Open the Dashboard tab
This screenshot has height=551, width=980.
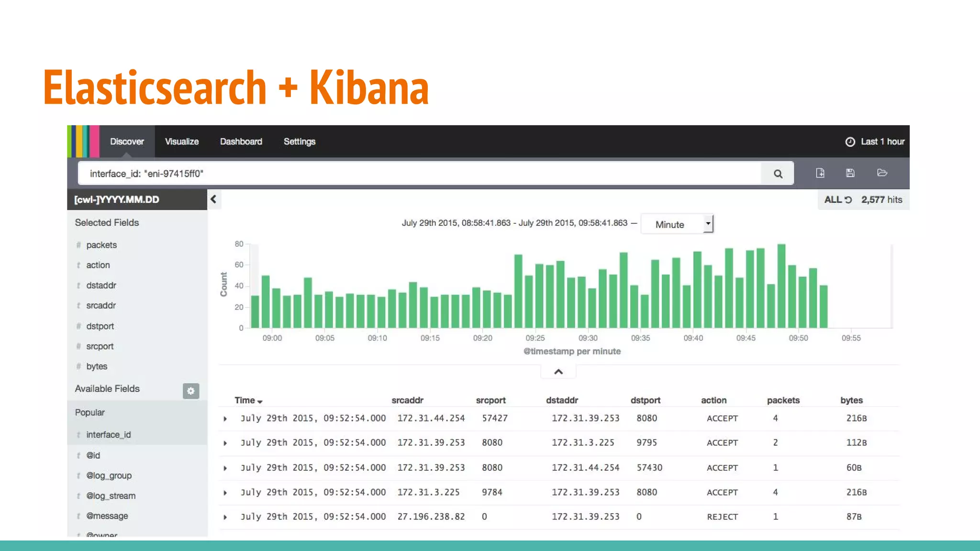(241, 142)
